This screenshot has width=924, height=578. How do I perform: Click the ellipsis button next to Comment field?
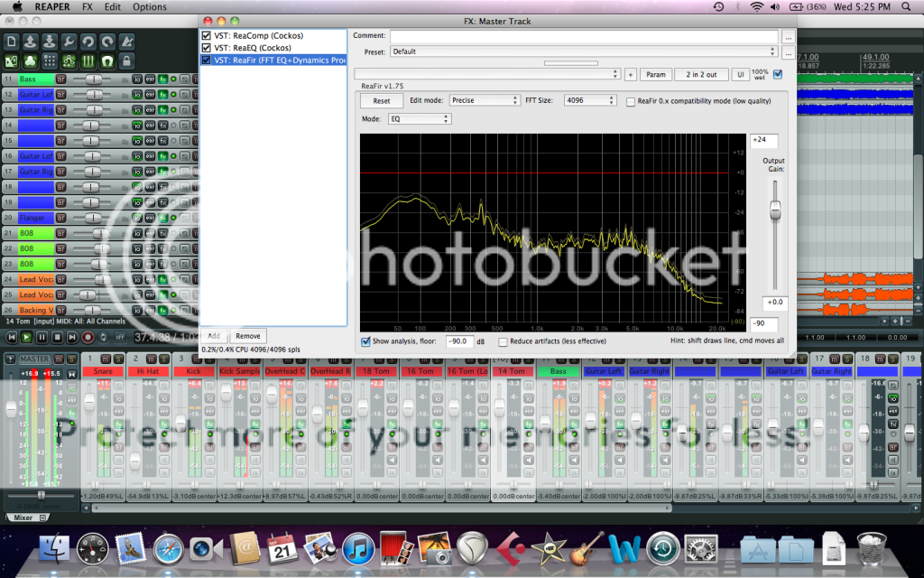point(788,36)
